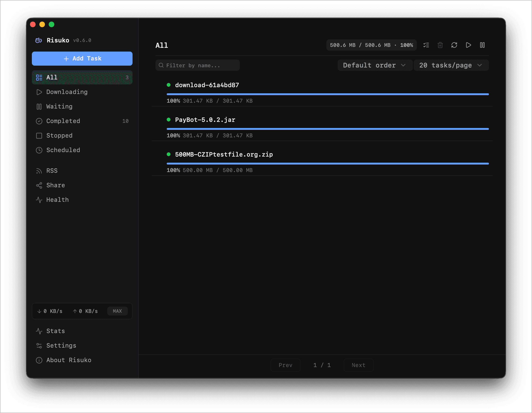The height and width of the screenshot is (413, 532).
Task: Click the Completed checkmark circle icon
Action: (x=39, y=121)
